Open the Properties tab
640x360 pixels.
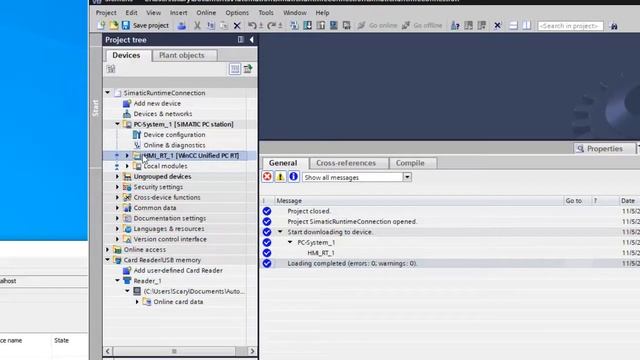coord(604,149)
